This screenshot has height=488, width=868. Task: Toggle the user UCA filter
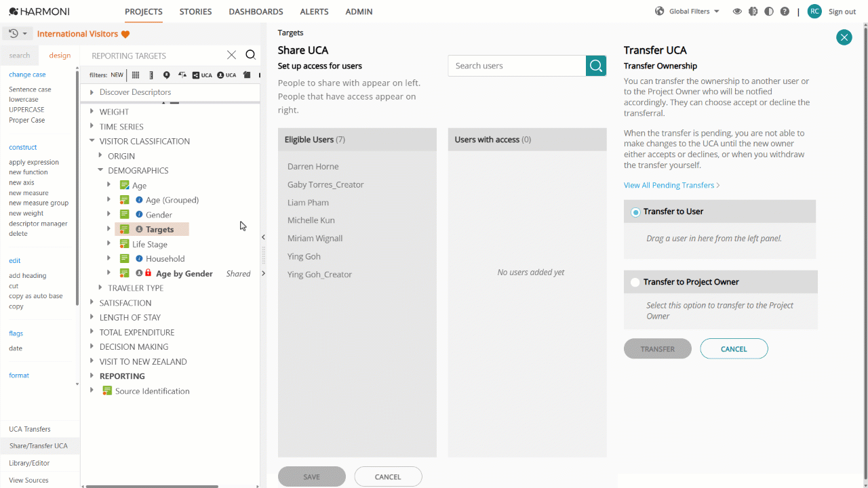226,75
